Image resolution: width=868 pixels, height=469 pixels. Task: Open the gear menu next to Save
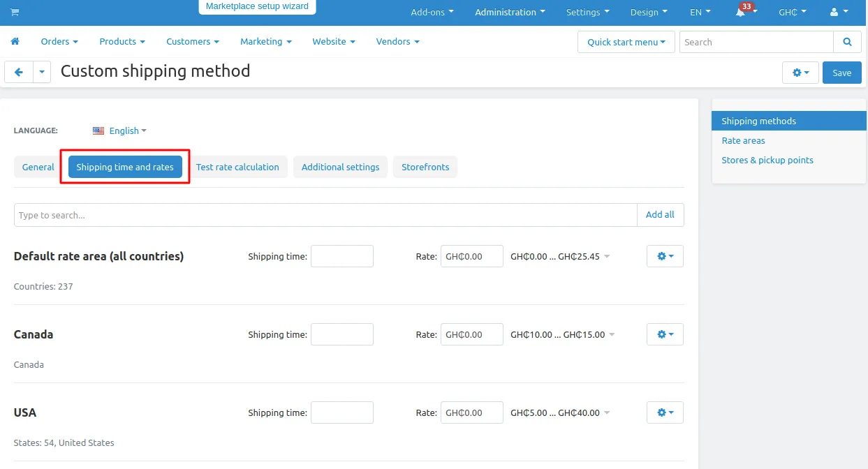point(800,73)
